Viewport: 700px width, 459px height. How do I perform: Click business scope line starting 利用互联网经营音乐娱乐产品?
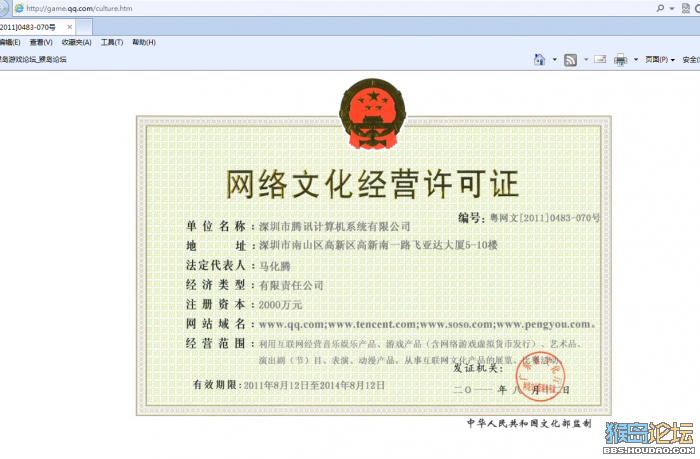420,344
